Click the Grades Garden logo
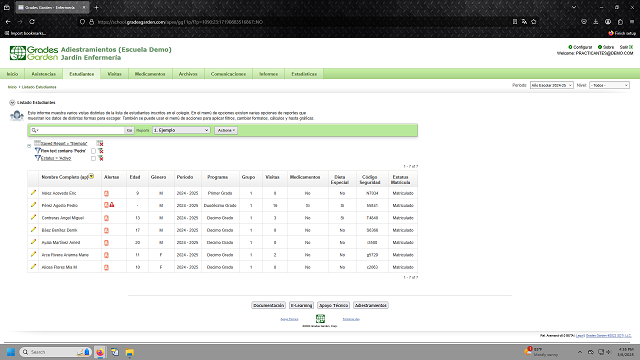Image resolution: width=640 pixels, height=360 pixels. pyautogui.click(x=34, y=53)
